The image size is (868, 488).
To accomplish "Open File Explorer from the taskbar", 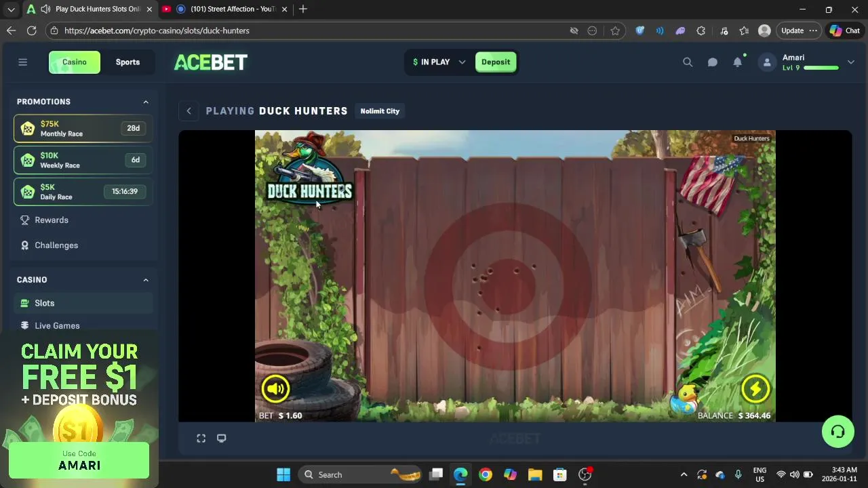I will [x=535, y=474].
